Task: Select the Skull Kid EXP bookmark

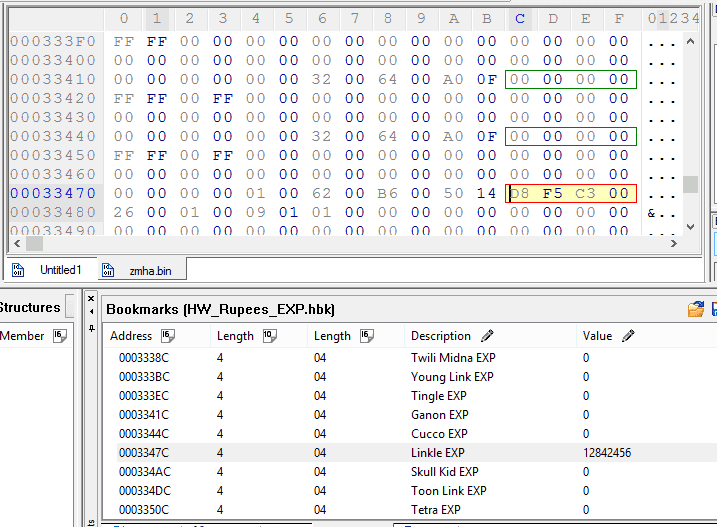Action: (409, 472)
